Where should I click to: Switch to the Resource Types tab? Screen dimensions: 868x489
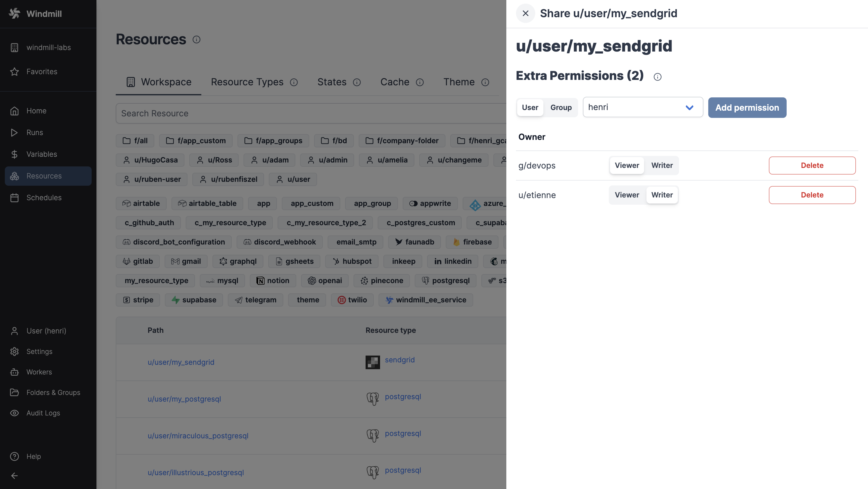pos(247,82)
